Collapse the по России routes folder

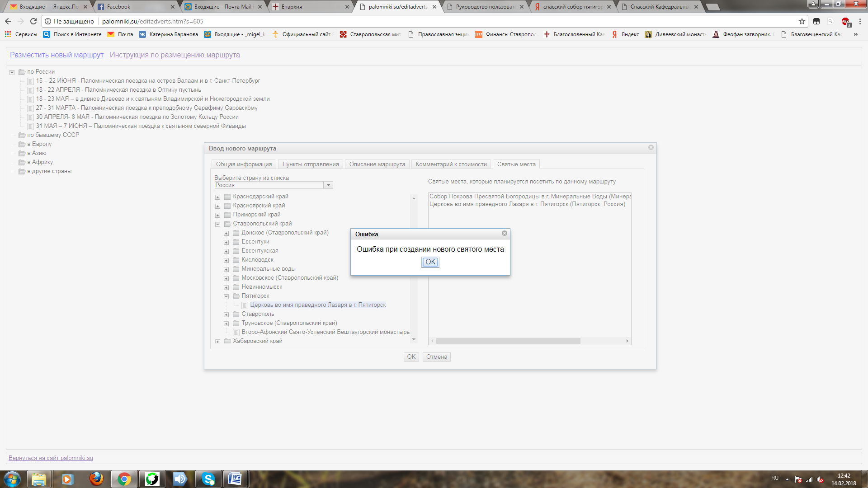(12, 72)
